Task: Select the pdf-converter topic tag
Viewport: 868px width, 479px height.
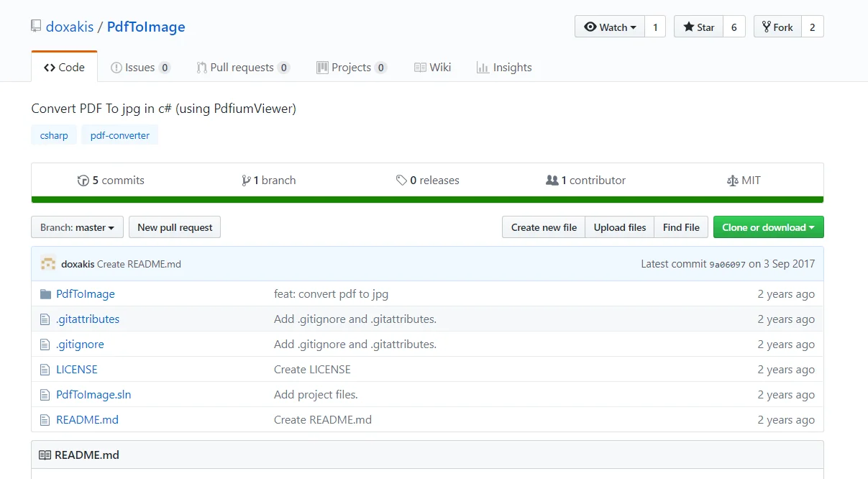Action: point(120,135)
